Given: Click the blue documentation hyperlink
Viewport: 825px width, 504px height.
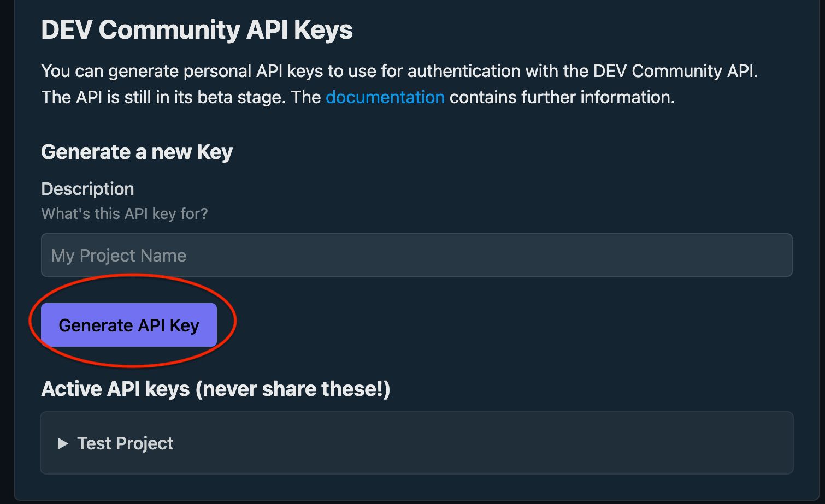Looking at the screenshot, I should point(385,97).
